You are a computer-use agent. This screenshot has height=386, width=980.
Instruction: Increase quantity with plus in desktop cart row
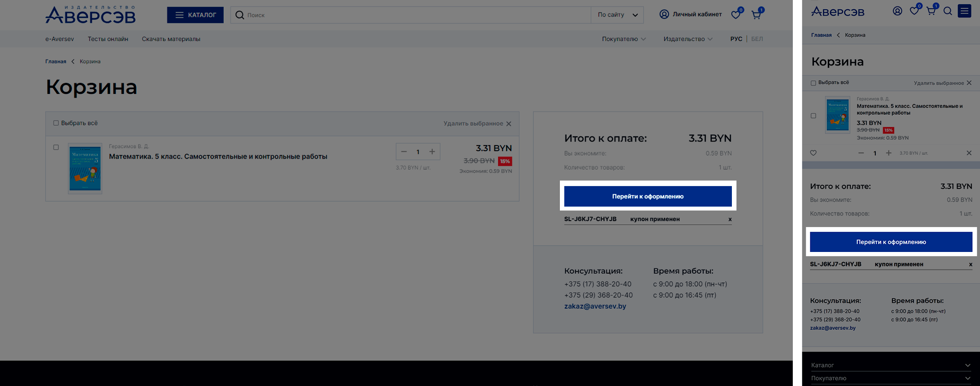tap(432, 152)
